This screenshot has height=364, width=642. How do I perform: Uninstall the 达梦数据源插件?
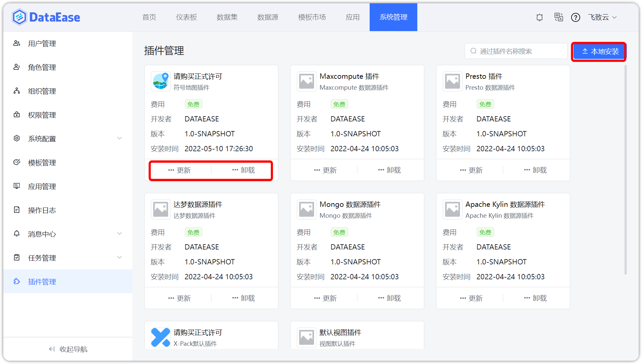coord(244,298)
